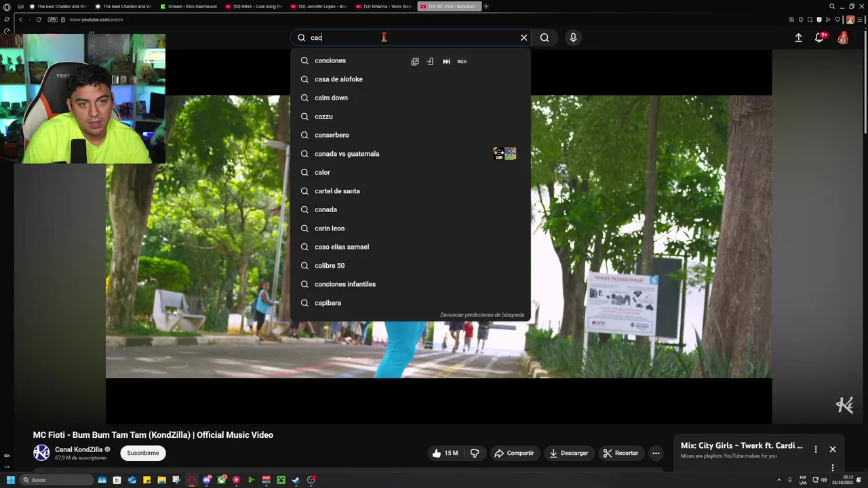Click thumbnail beside canada vs guatemala suggestion
Viewport: 868px width, 488px height.
tap(505, 154)
